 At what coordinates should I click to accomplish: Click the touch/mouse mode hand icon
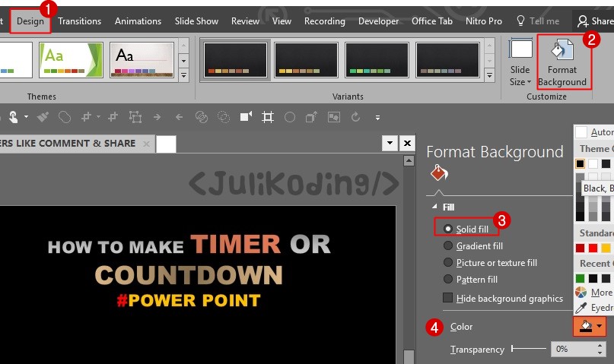[13, 117]
